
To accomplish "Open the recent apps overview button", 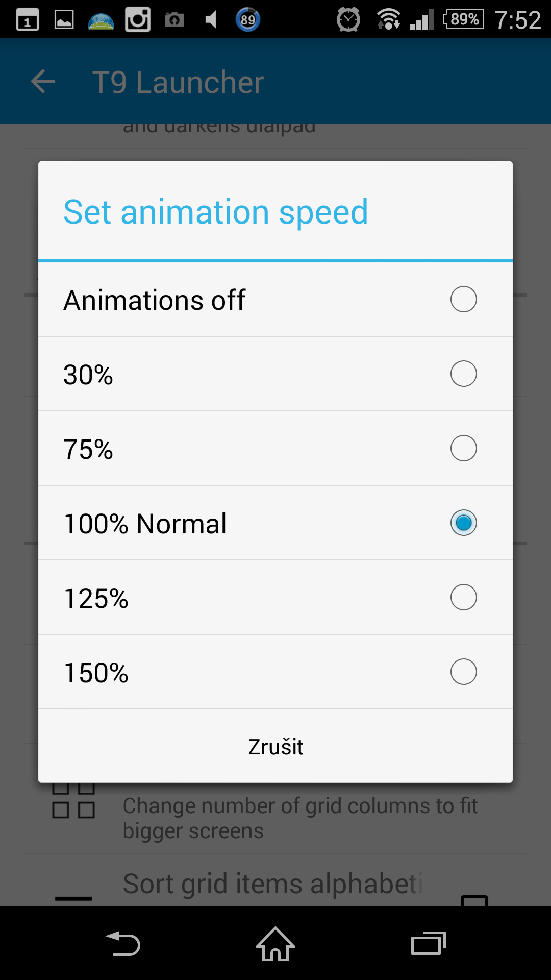I will [428, 943].
